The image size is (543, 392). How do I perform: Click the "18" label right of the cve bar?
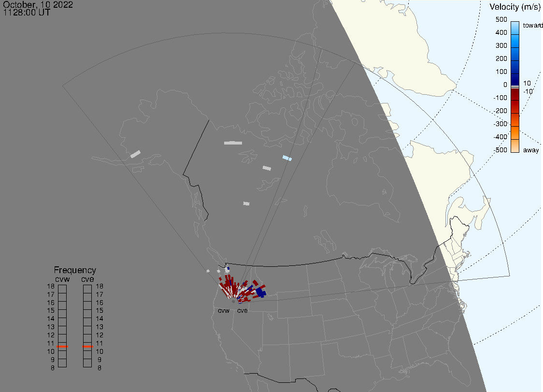point(100,286)
